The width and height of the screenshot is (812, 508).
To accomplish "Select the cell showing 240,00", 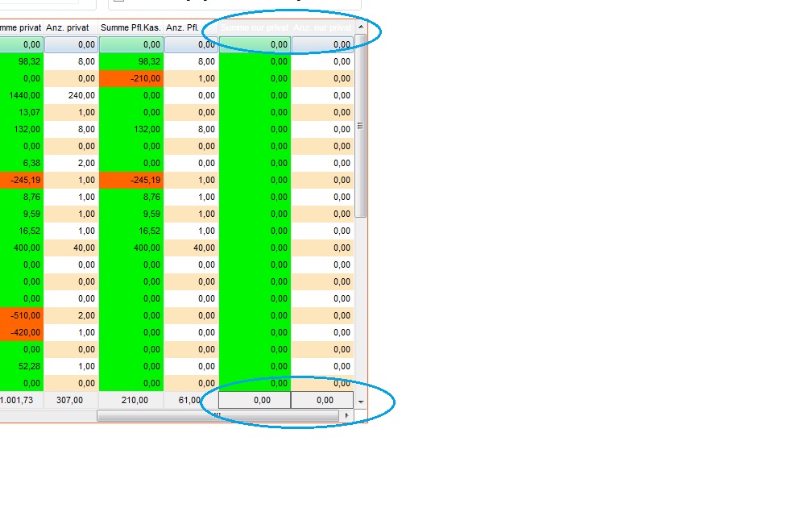I will [x=71, y=95].
